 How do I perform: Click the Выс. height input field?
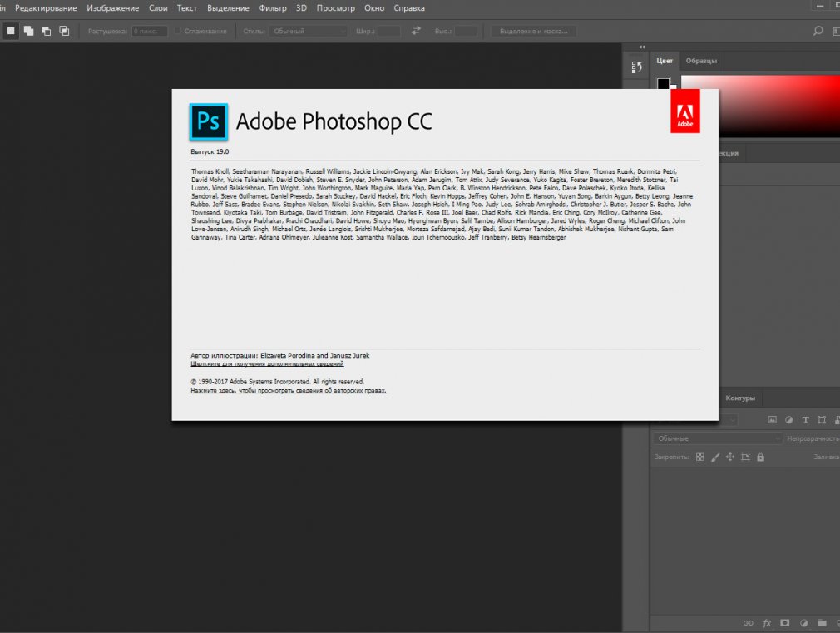[466, 31]
